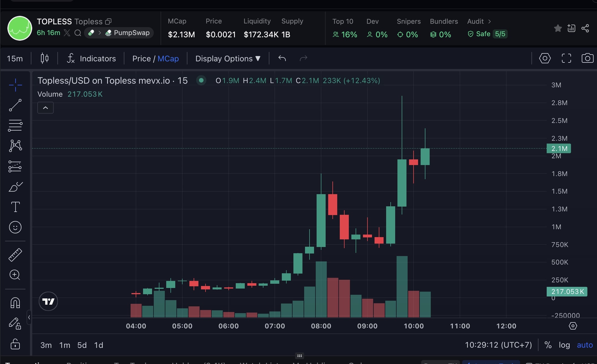Click the Bundlers 0% value
Screen dimensions: 597x364
(x=441, y=34)
